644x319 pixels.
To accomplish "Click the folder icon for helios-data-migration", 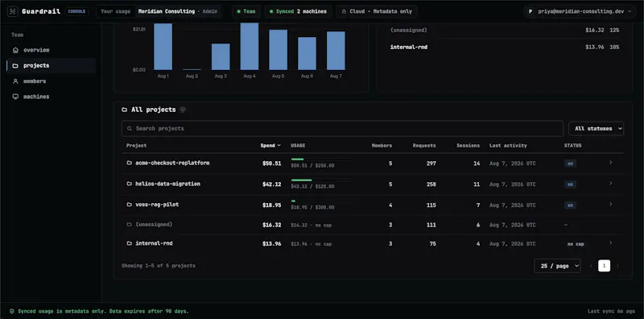I will point(130,184).
